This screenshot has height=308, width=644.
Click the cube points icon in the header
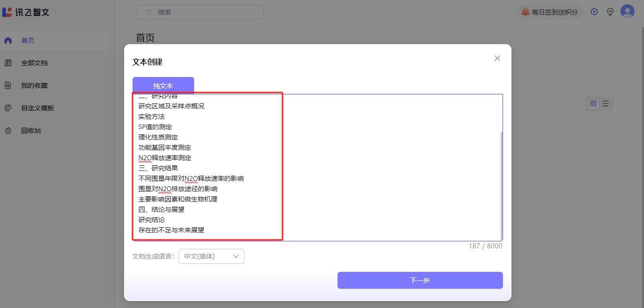tap(594, 11)
